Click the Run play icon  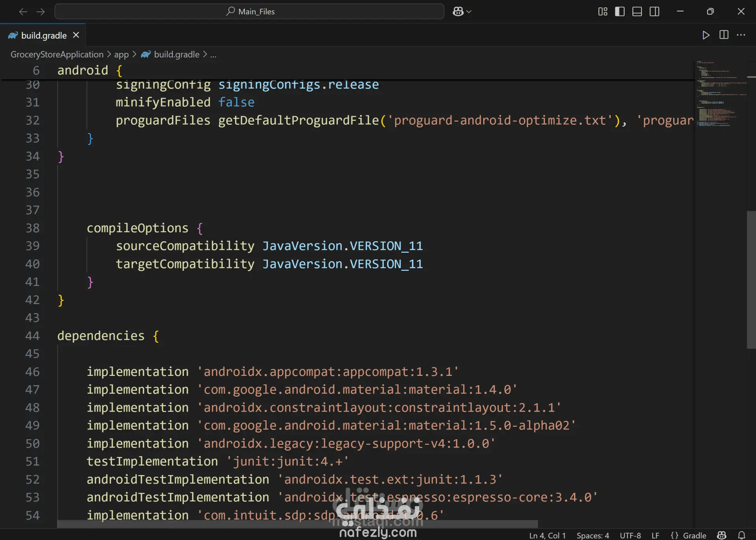(x=706, y=35)
